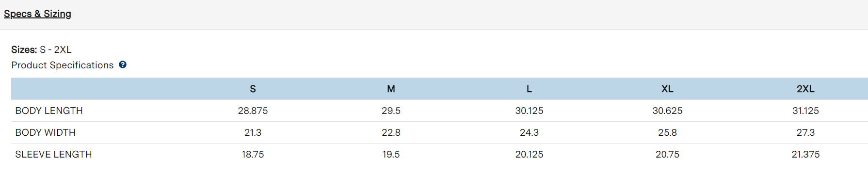Click sleeve length value 18.75 for S

click(x=253, y=154)
